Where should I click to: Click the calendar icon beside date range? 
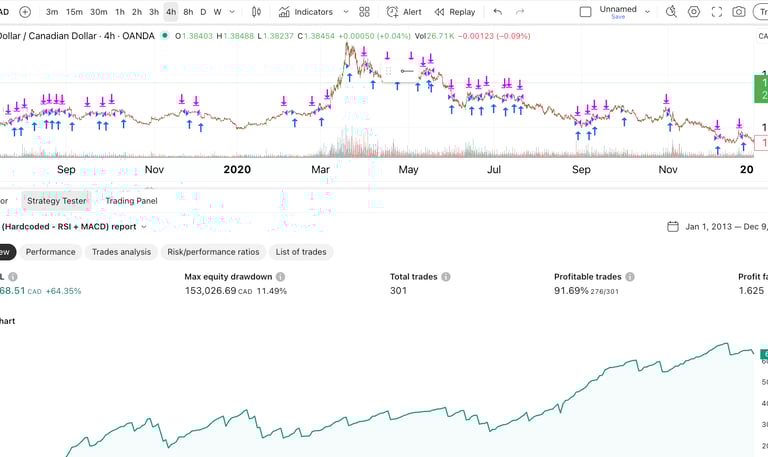(x=673, y=226)
